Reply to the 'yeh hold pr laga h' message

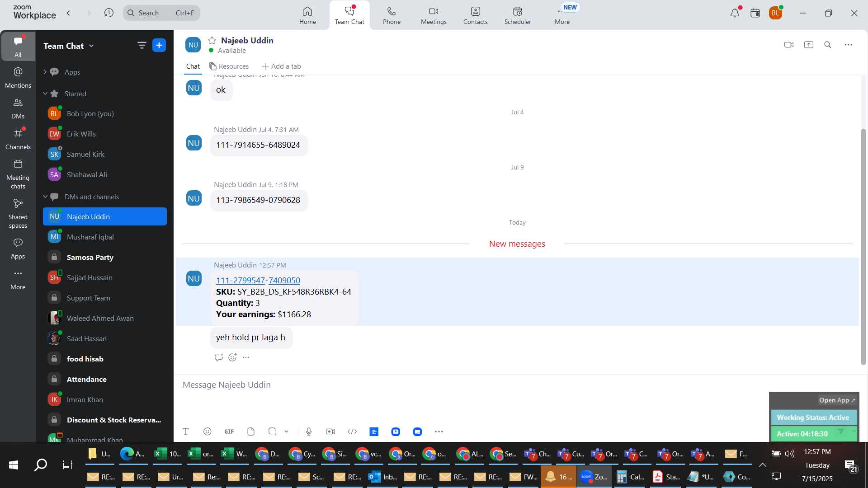(x=219, y=357)
